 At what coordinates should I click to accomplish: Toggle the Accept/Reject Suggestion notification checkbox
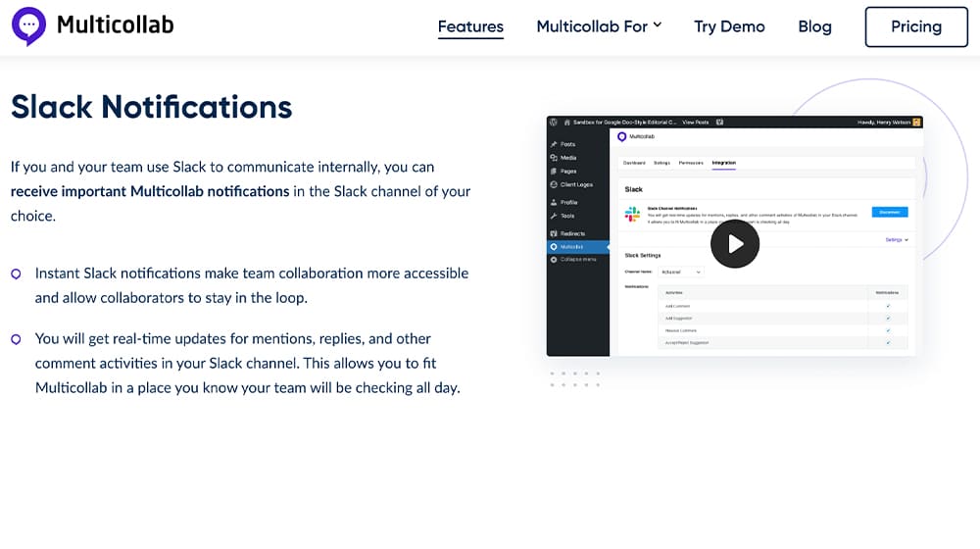click(x=888, y=343)
